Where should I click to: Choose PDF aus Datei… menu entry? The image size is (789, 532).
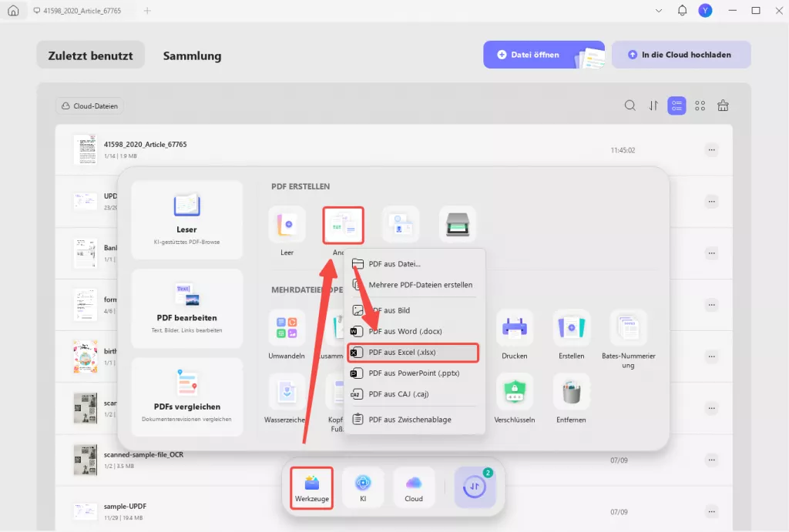pyautogui.click(x=413, y=264)
